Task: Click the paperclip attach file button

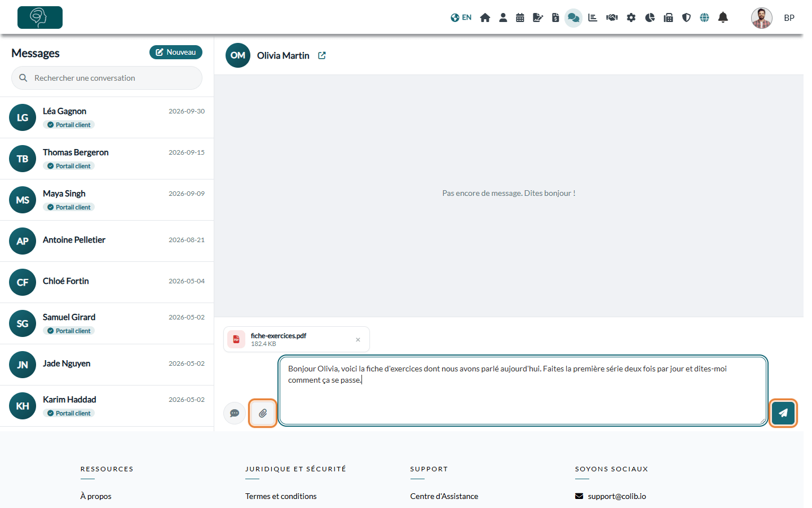Action: point(263,413)
